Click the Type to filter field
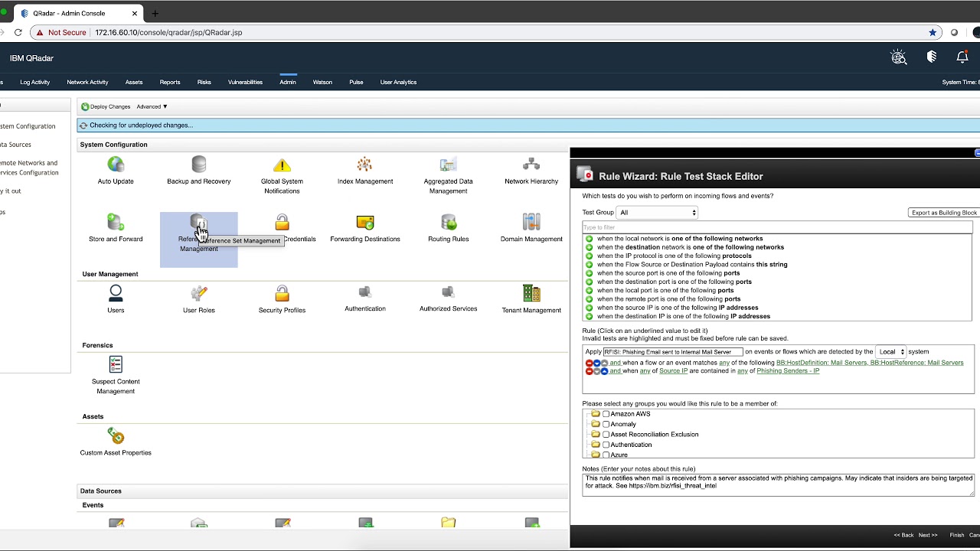980x551 pixels. pos(777,227)
